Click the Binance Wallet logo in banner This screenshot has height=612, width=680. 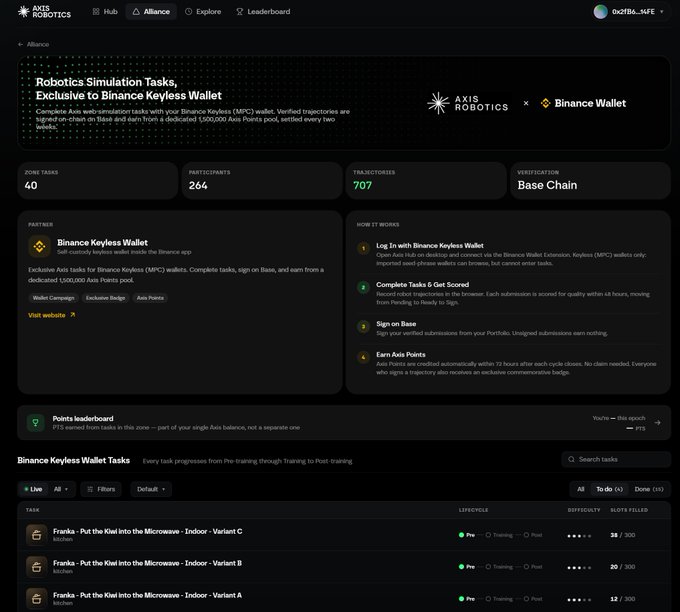tap(583, 103)
